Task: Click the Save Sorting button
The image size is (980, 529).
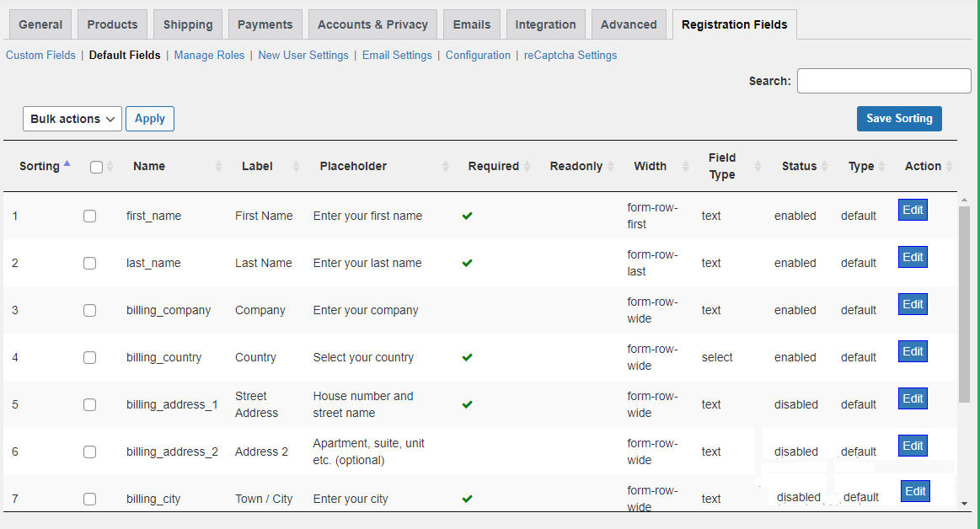Action: [x=899, y=119]
